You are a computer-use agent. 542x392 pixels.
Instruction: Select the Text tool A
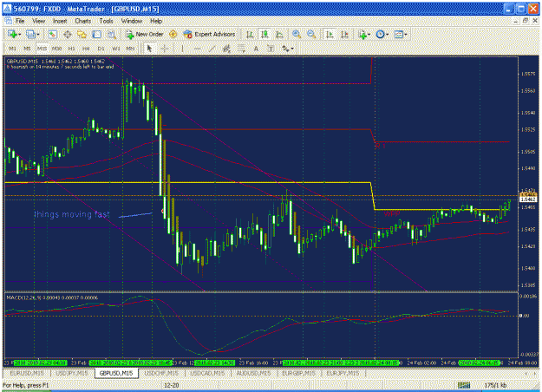click(256, 49)
